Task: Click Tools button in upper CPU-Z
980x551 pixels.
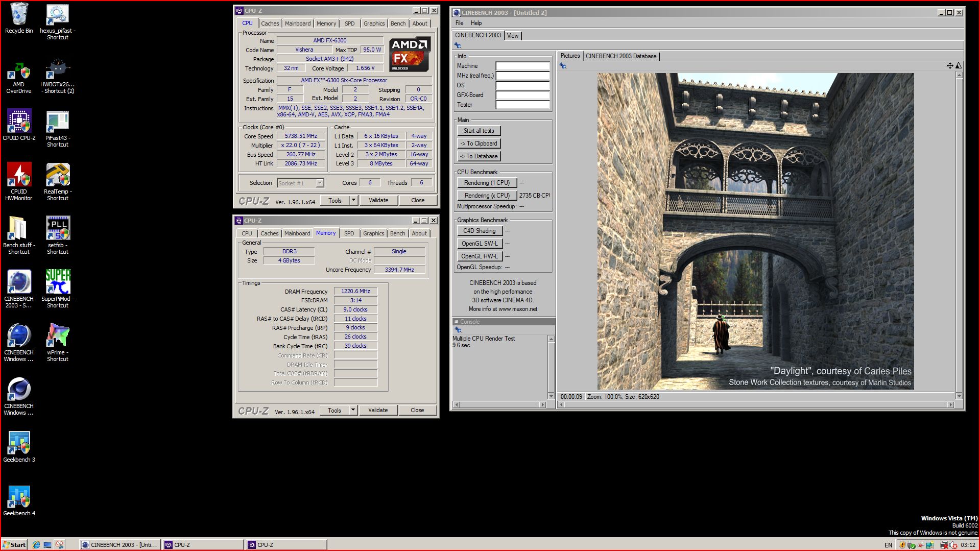Action: point(335,200)
